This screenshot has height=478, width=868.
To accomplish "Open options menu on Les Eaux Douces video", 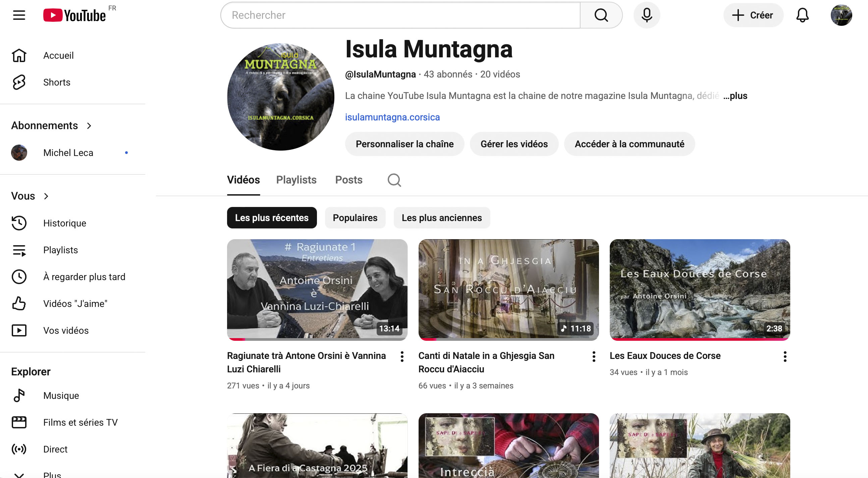I will (x=785, y=356).
